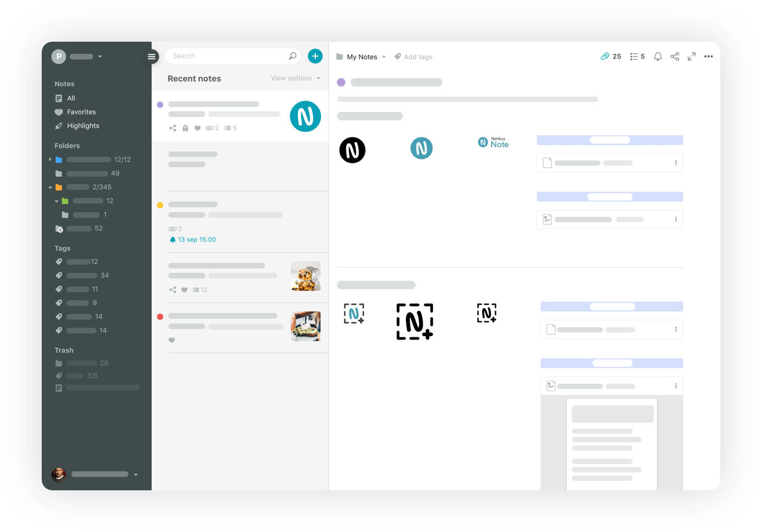Open three-dots menu of the first file attachment
This screenshot has height=532, width=762.
676,163
